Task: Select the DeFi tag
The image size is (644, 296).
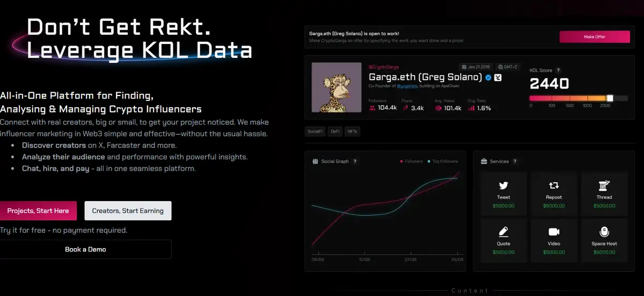Action: click(334, 131)
